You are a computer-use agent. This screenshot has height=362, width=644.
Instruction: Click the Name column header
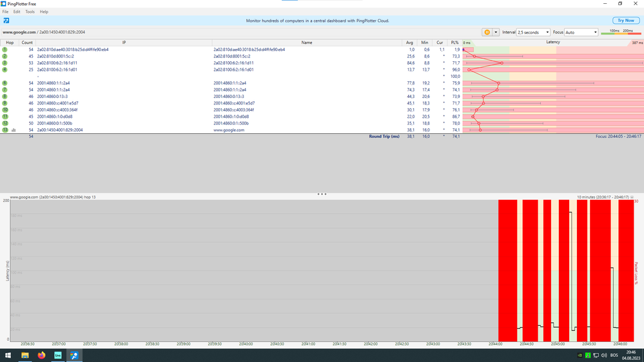[307, 43]
